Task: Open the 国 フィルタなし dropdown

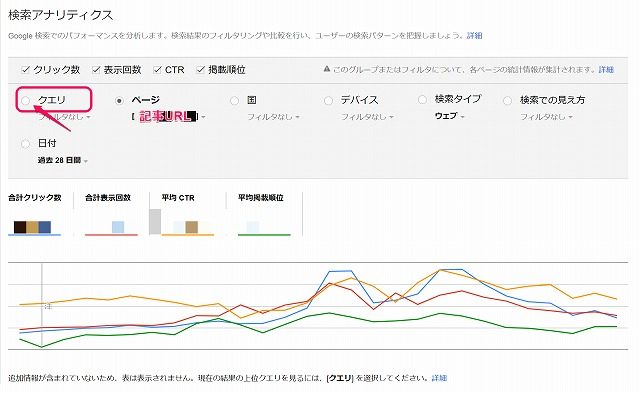Action: (x=273, y=117)
